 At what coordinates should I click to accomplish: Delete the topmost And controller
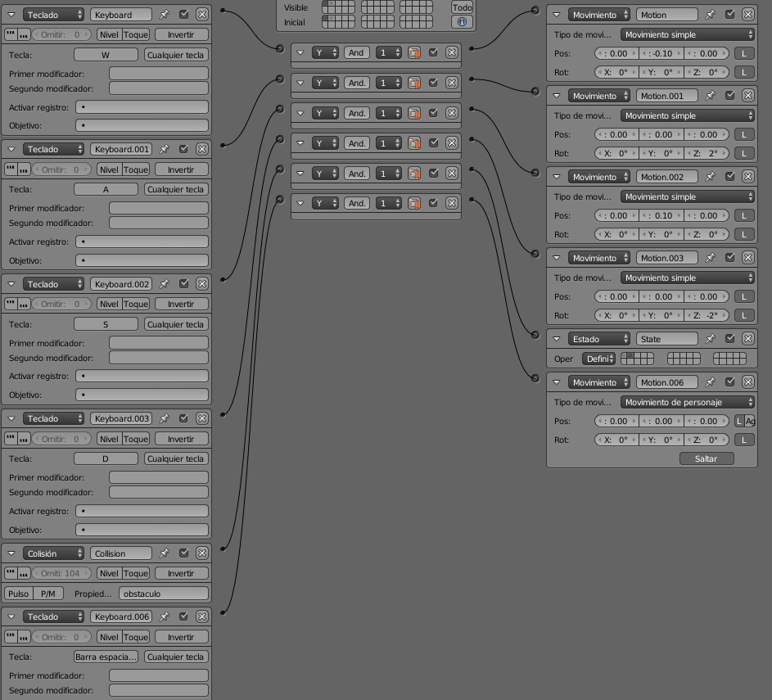451,52
